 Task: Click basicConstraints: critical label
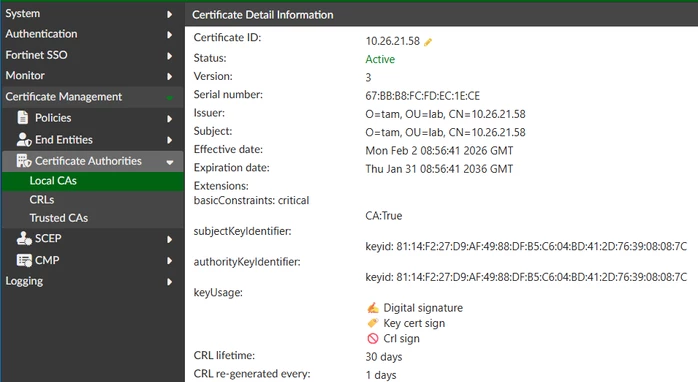pyautogui.click(x=251, y=200)
